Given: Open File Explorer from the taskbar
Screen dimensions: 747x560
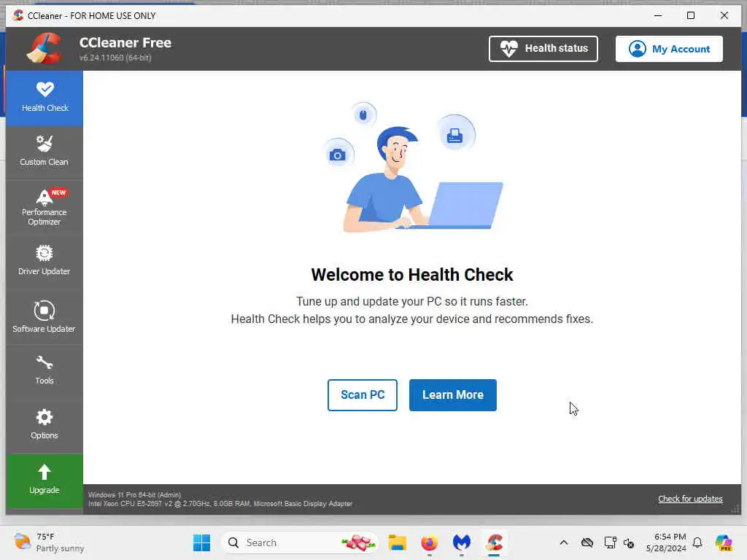Looking at the screenshot, I should click(x=397, y=542).
